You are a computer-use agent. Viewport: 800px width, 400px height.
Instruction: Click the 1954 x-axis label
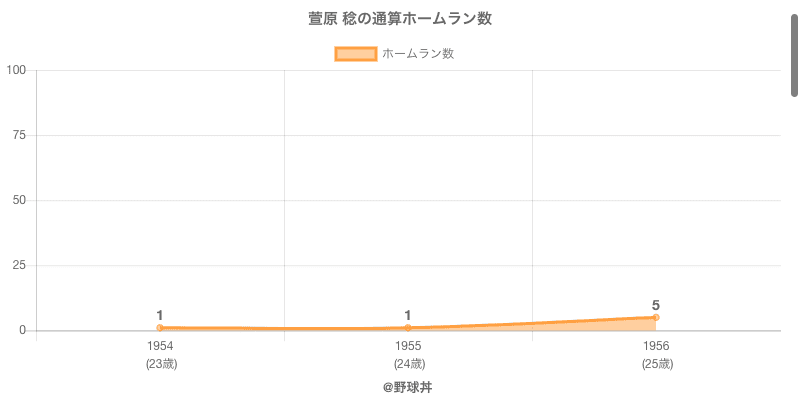coord(160,346)
